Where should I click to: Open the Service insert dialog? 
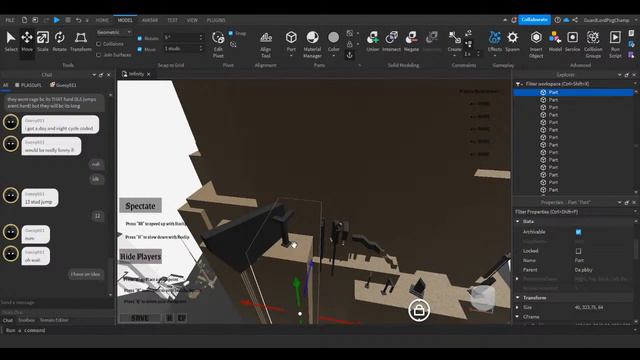pos(572,41)
